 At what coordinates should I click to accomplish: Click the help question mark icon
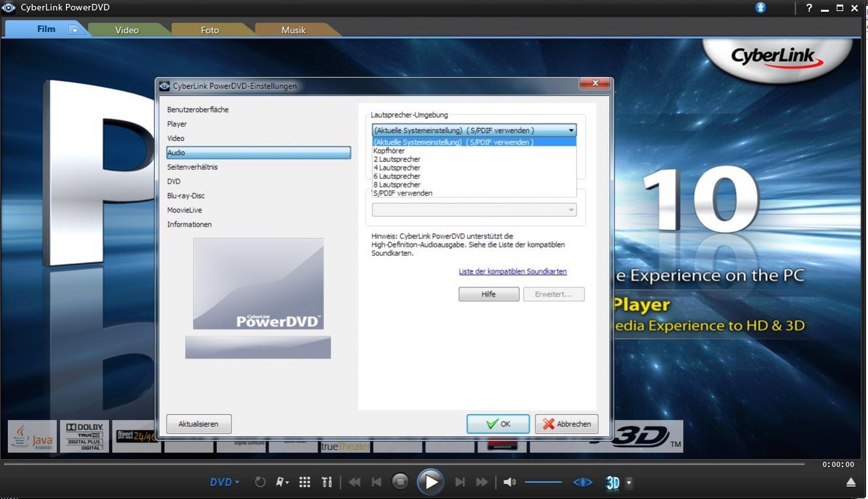(809, 8)
